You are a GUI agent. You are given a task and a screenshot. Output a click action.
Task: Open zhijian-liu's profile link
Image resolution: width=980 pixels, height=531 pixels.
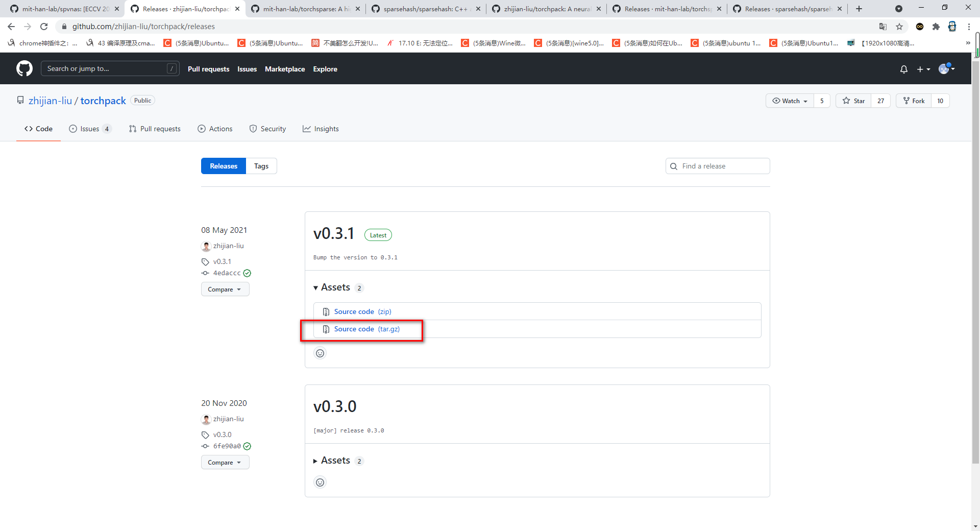click(51, 100)
